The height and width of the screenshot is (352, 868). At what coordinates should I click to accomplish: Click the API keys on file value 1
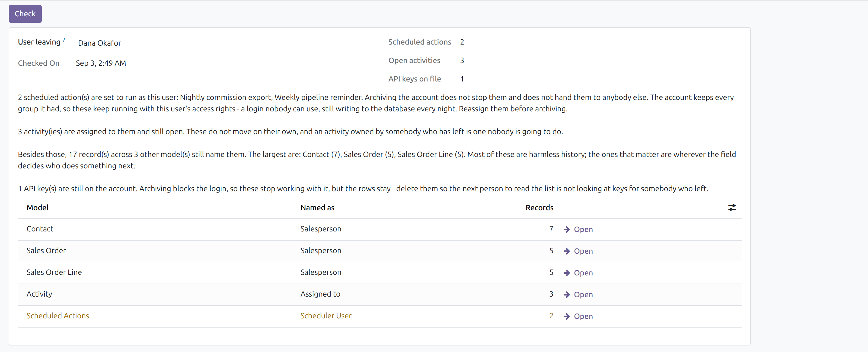pyautogui.click(x=462, y=79)
